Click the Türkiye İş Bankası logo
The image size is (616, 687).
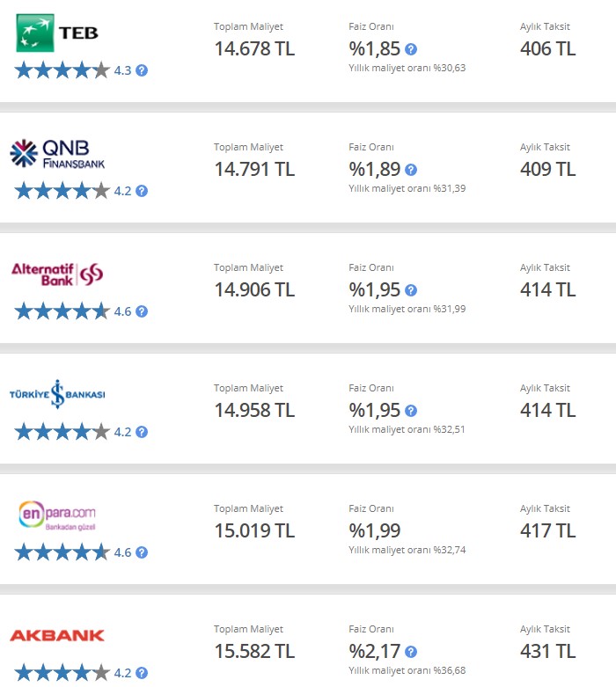[57, 394]
